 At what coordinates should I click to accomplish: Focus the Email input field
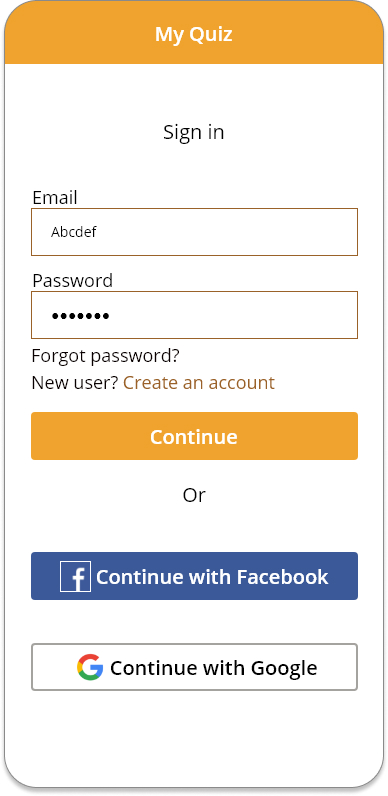(194, 232)
